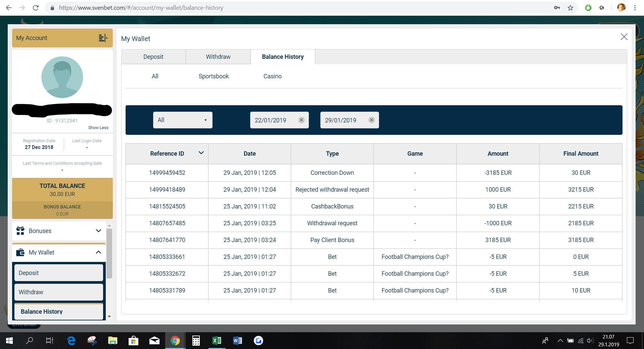
Task: Click the volume icon in tray
Action: 590,341
